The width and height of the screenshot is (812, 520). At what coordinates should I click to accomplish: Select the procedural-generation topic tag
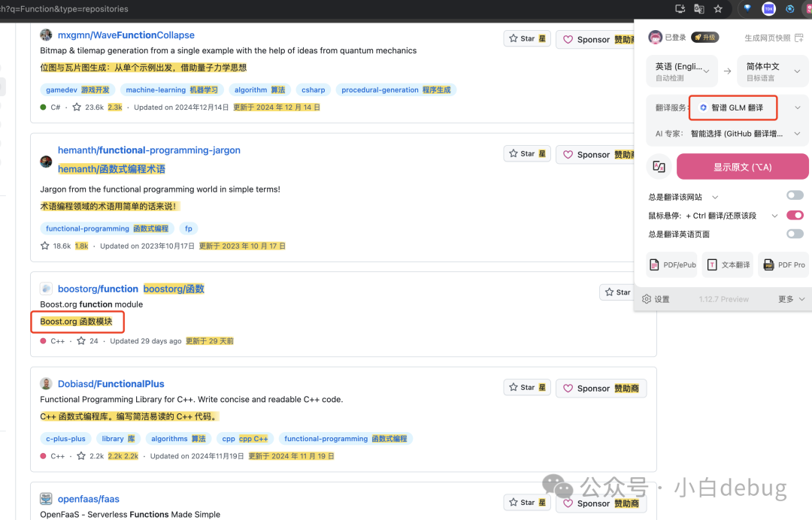click(396, 89)
